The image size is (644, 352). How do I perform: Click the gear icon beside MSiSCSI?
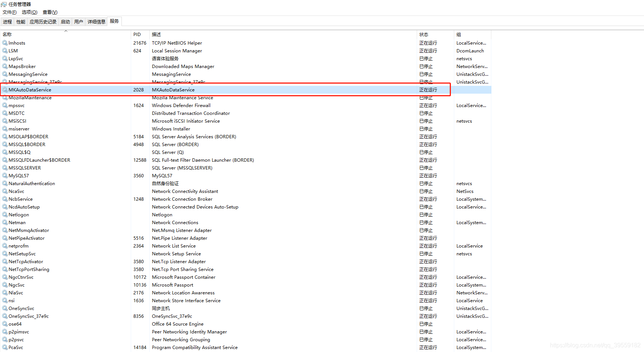coord(5,121)
